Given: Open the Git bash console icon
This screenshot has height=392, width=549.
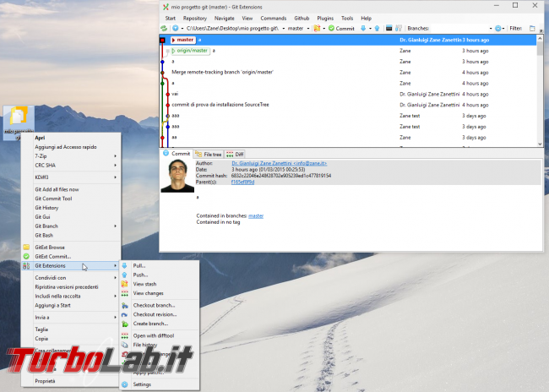Looking at the screenshot, I should [x=389, y=29].
